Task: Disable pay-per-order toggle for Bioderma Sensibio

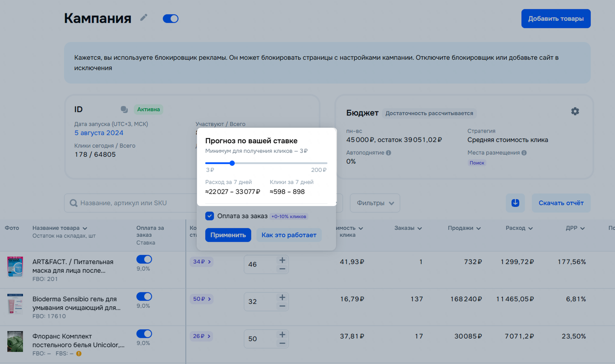Action: (144, 296)
